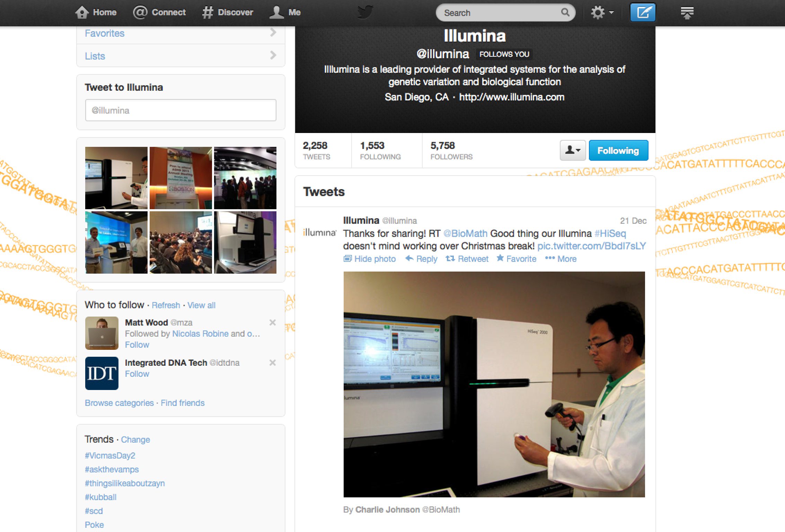The image size is (785, 532).
Task: Open user actions person dropdown
Action: (x=573, y=150)
